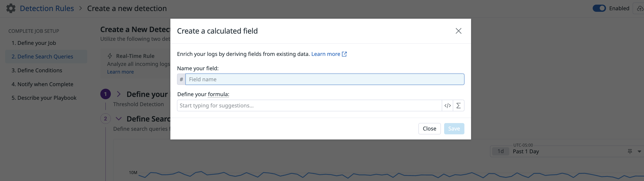Screen dimensions: 644x181
Task: Click the Real-Time Rule lightning icon
Action: click(x=110, y=56)
